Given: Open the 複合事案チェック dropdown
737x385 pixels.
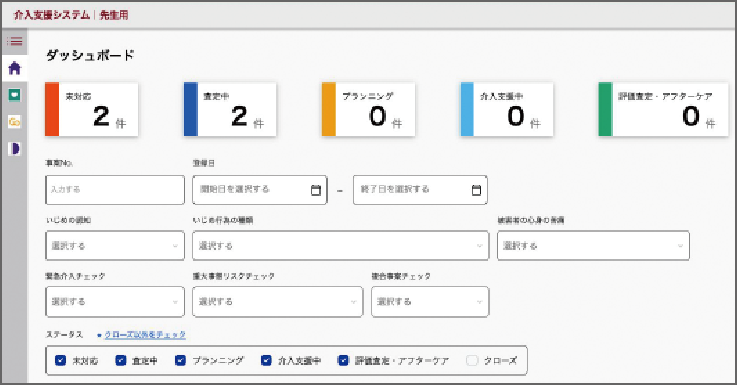Looking at the screenshot, I should (x=430, y=302).
